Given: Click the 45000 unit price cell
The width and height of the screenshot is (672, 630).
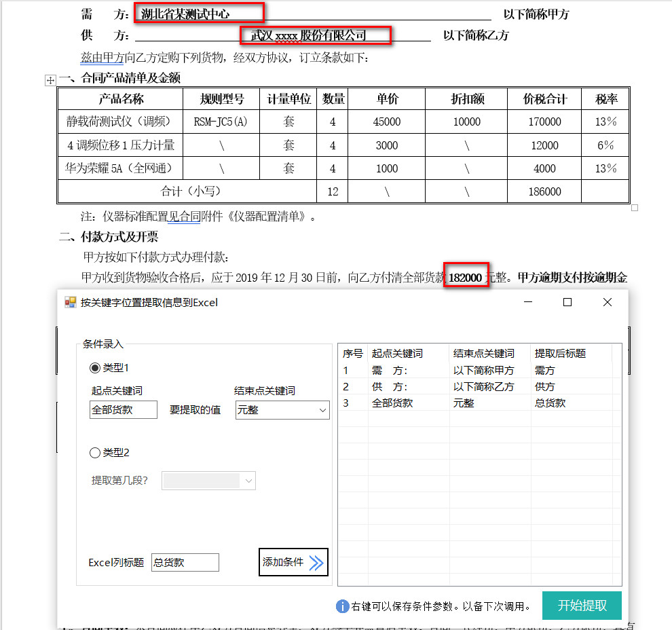Looking at the screenshot, I should point(387,122).
